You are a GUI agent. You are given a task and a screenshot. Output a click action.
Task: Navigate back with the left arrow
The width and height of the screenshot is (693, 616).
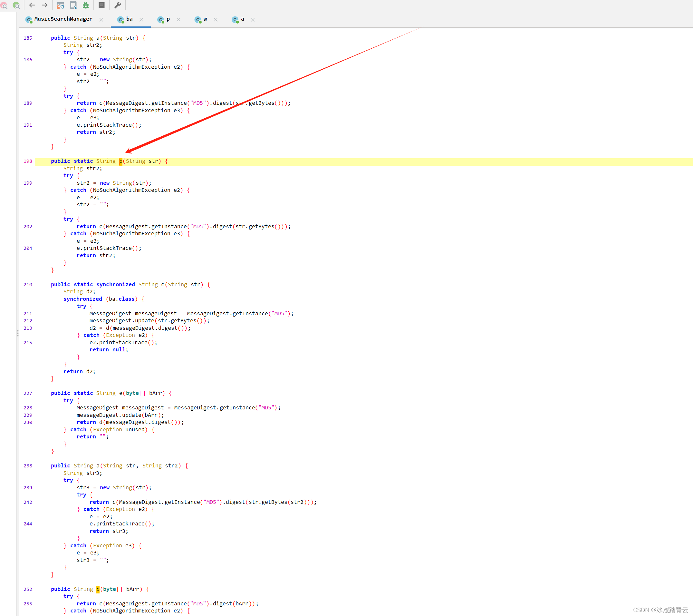click(x=32, y=5)
